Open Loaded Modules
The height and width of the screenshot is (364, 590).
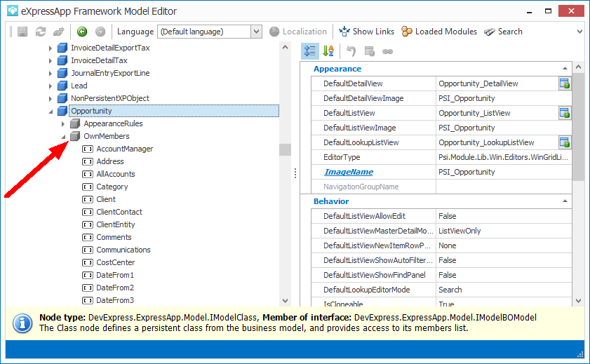pos(439,32)
